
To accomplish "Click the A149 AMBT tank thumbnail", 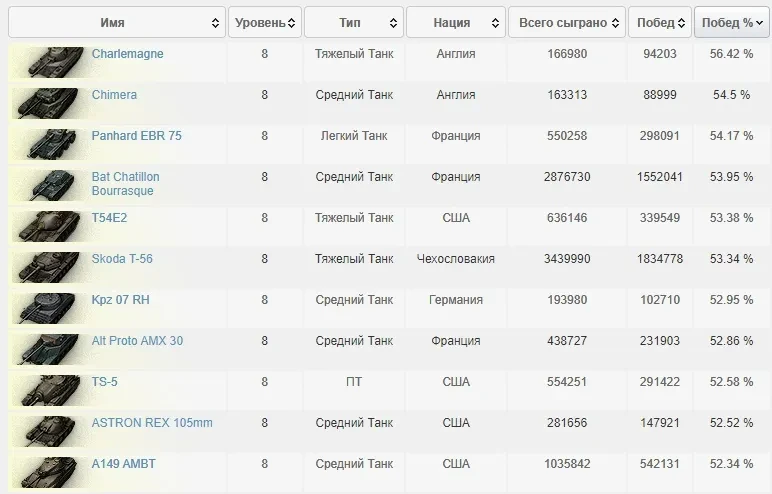I will 47,472.
